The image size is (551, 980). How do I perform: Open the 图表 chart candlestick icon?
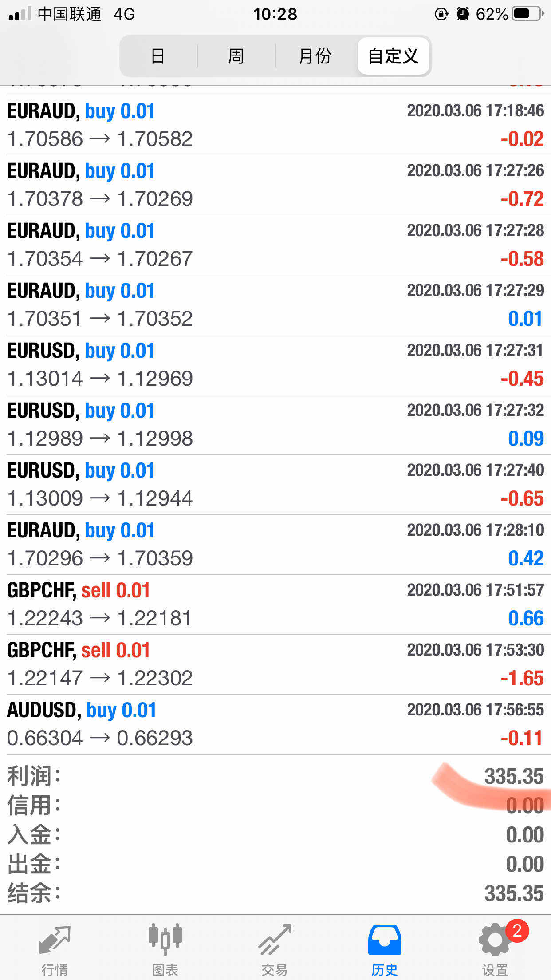click(165, 940)
